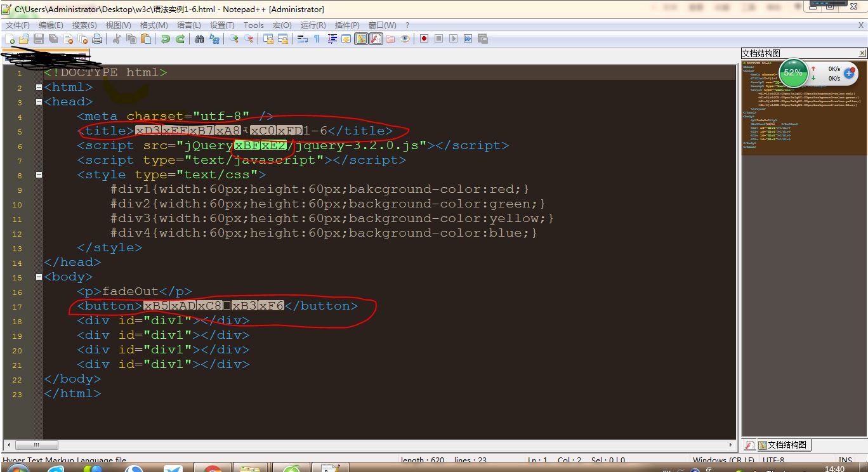Image resolution: width=868 pixels, height=472 pixels.
Task: Open the 编辑(E) menu
Action: 51,25
